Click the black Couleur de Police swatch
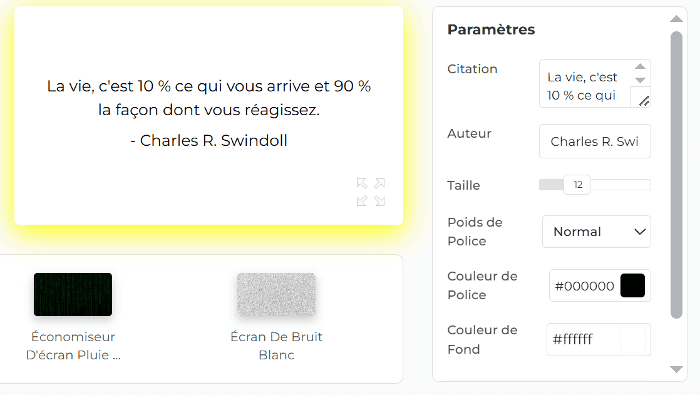 coord(633,286)
